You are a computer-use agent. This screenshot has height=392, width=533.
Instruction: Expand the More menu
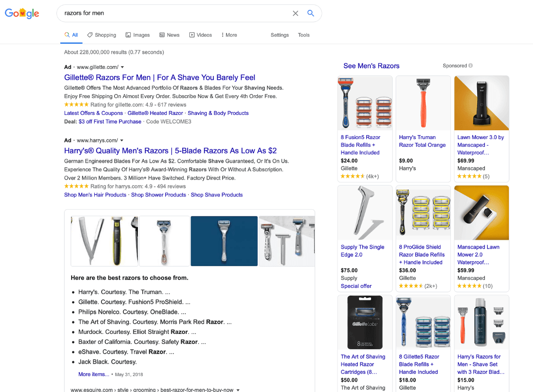(229, 35)
